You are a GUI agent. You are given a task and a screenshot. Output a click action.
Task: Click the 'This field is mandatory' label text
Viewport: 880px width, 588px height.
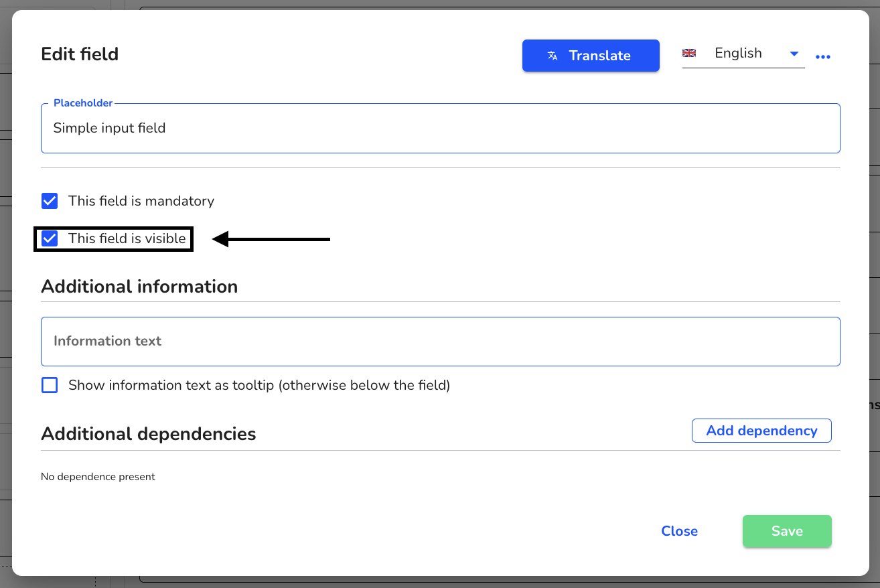tap(141, 201)
